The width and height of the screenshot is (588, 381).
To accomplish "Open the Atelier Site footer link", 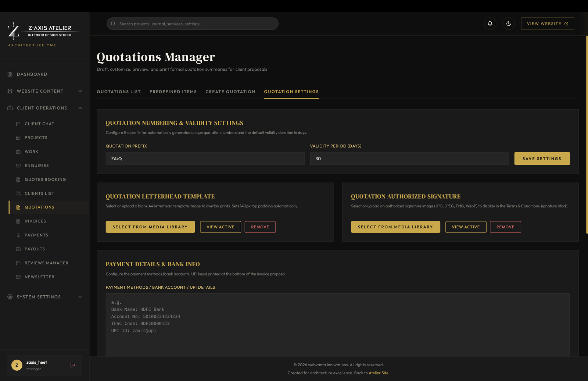I will [379, 373].
